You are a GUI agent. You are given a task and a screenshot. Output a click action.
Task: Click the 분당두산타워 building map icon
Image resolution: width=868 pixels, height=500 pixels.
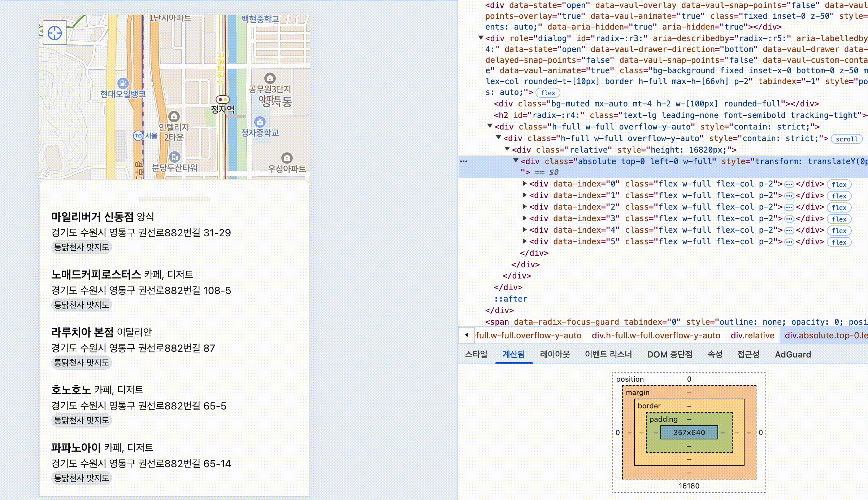click(x=175, y=157)
